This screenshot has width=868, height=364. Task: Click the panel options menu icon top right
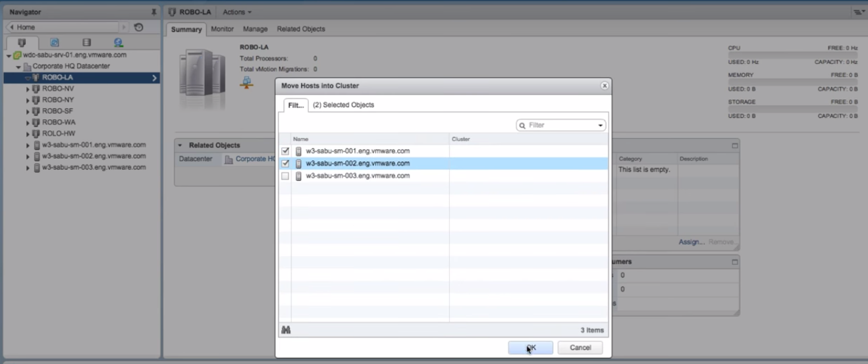[x=858, y=12]
